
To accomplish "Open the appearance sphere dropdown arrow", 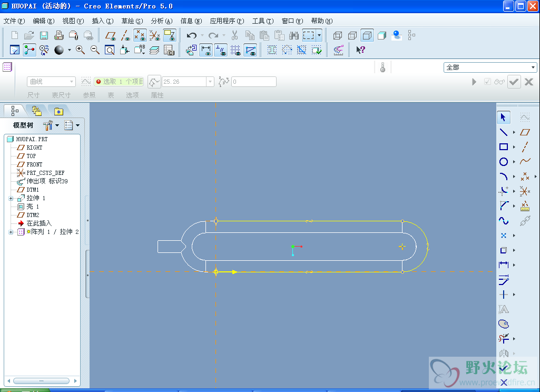I will (69, 50).
